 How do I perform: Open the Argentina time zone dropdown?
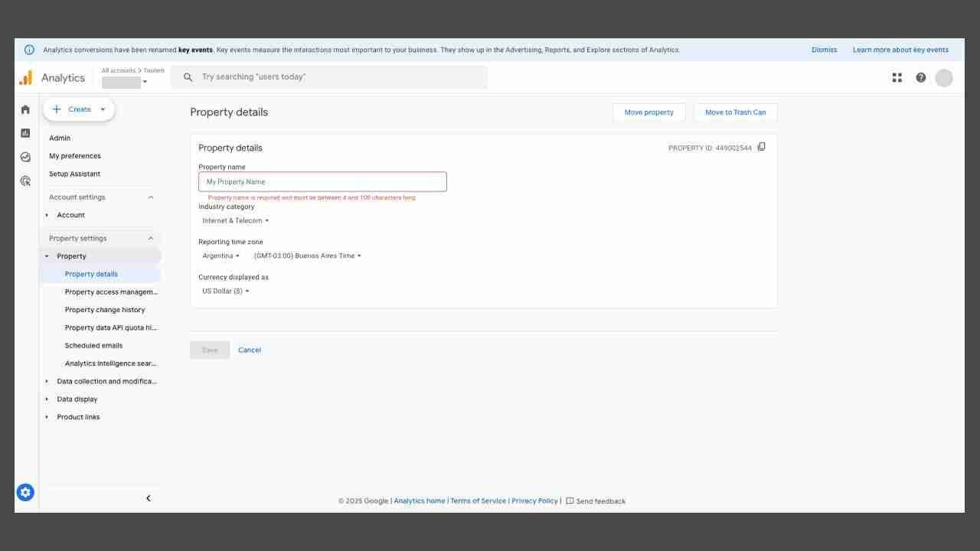click(x=220, y=256)
